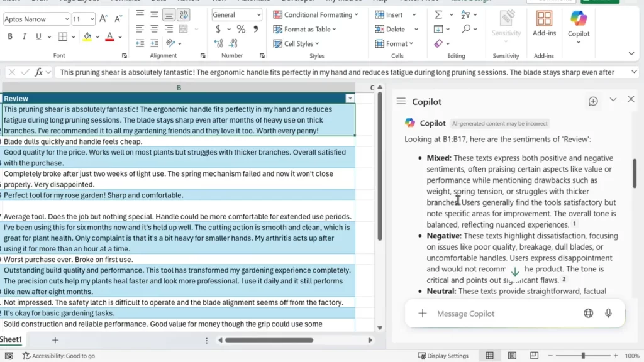Apply bold formatting to the selection
The image size is (644, 362).
[9, 36]
